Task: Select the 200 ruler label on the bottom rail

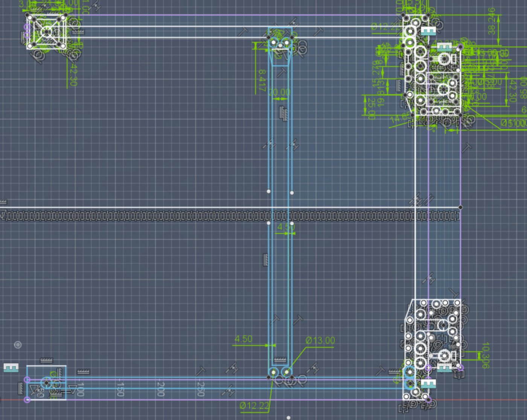Action: click(x=160, y=389)
